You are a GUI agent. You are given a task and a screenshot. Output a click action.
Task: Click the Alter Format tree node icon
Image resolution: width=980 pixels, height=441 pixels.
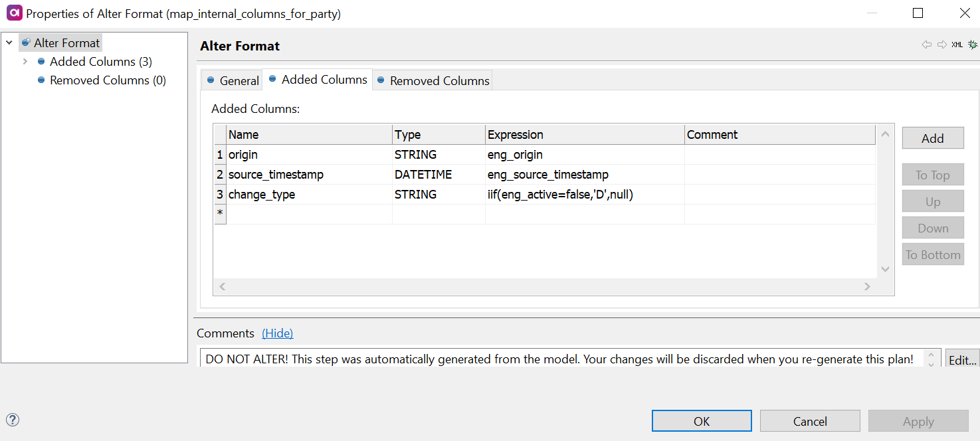pos(26,43)
